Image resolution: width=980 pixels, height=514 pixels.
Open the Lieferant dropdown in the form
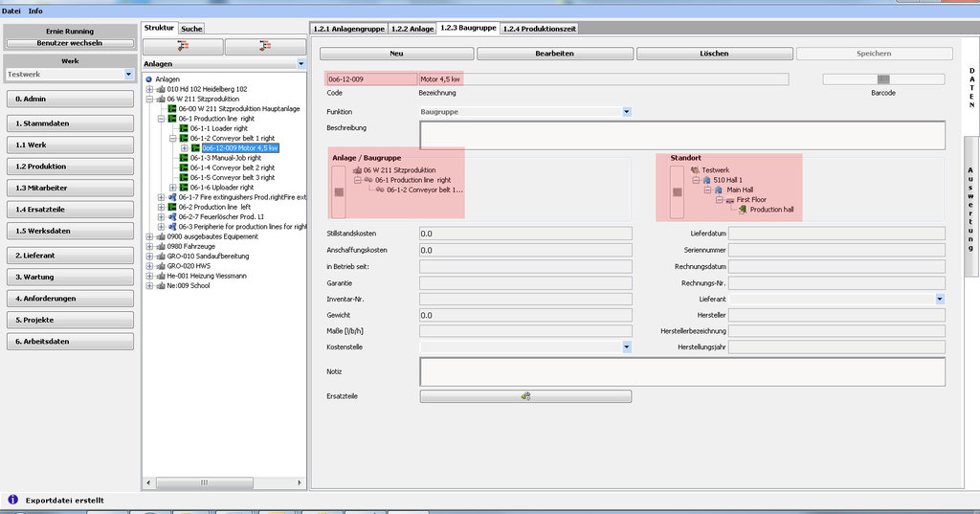point(940,300)
